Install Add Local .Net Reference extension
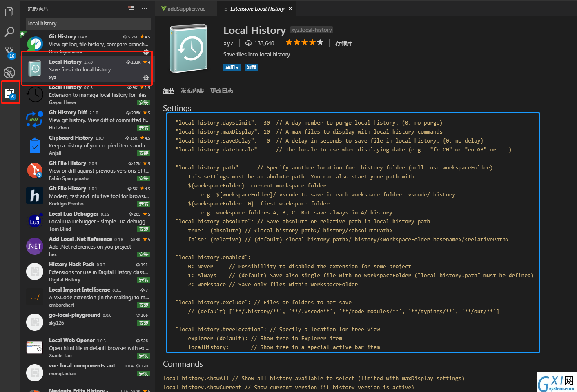Image resolution: width=577 pixels, height=392 pixels. pyautogui.click(x=144, y=254)
